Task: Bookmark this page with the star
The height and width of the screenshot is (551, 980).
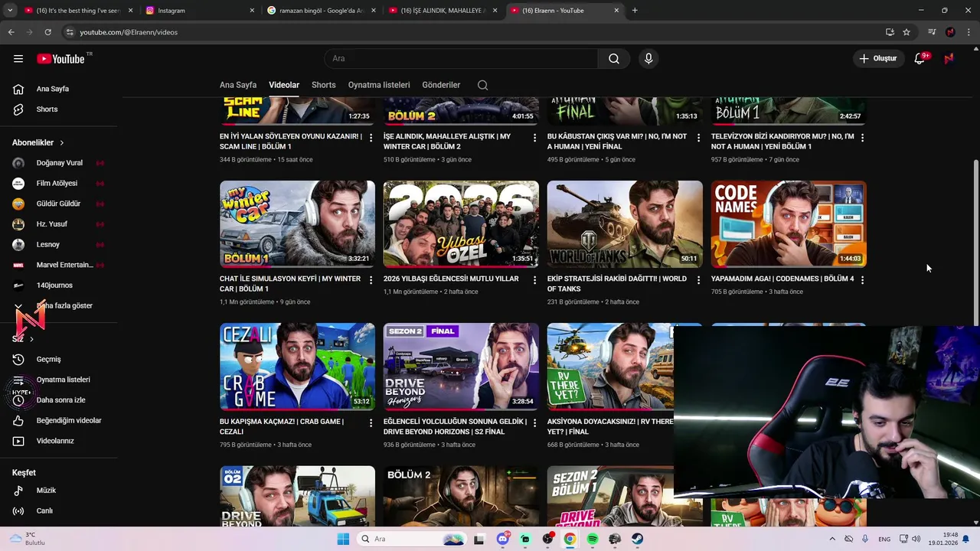Action: tap(906, 32)
